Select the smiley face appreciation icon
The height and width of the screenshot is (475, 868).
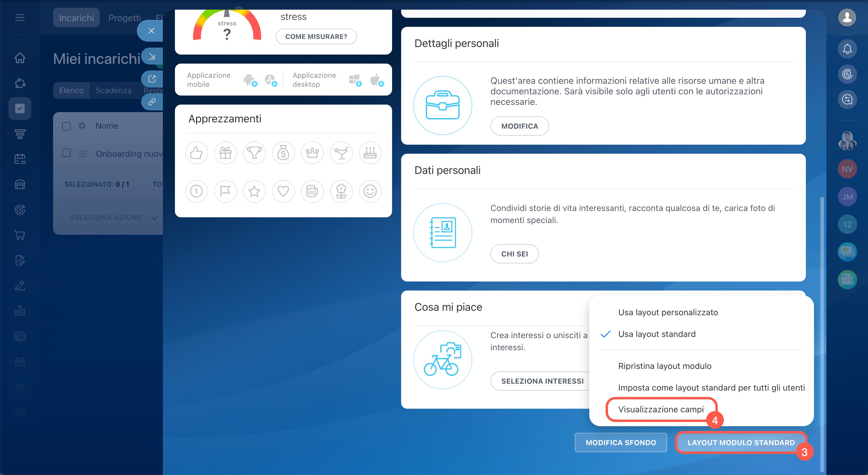[x=370, y=191]
